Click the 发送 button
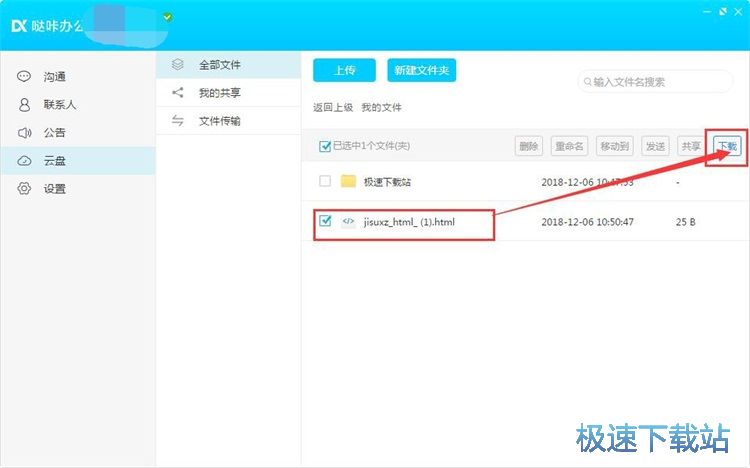The height and width of the screenshot is (468, 750). [x=655, y=146]
